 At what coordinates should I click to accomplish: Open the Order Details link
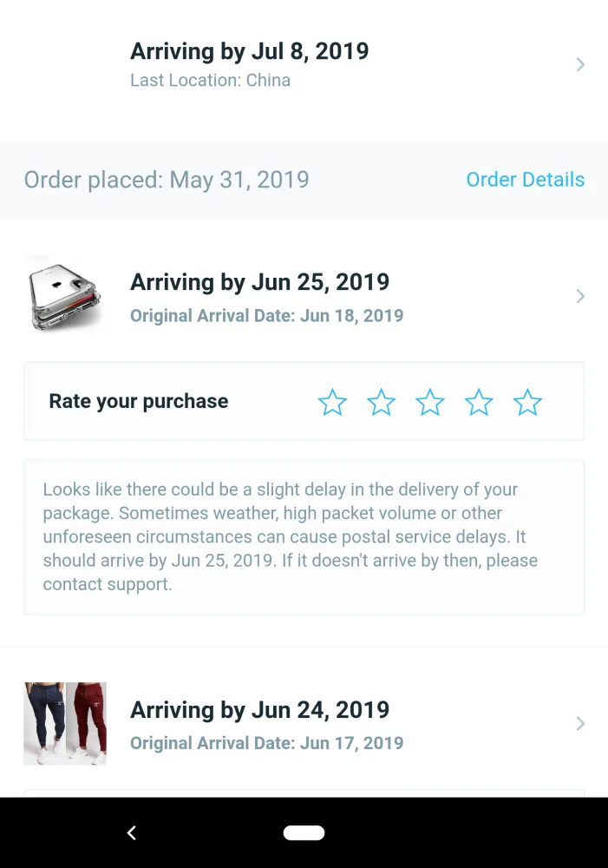point(525,180)
